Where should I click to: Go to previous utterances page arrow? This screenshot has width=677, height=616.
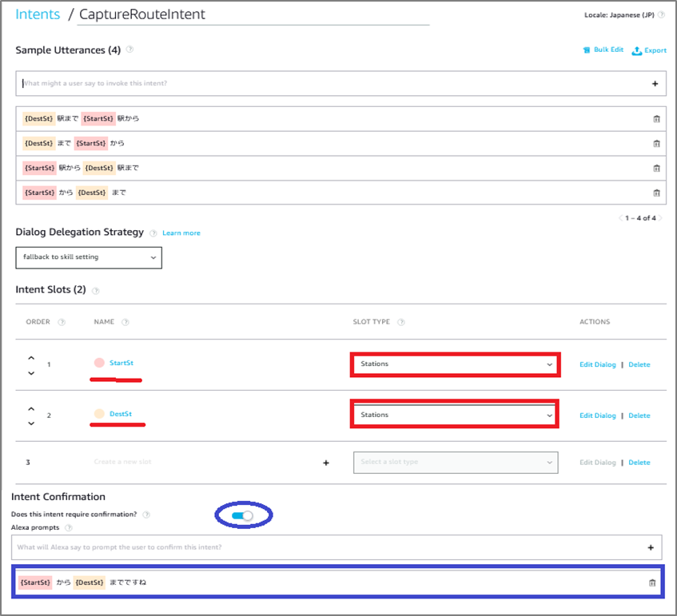[621, 218]
